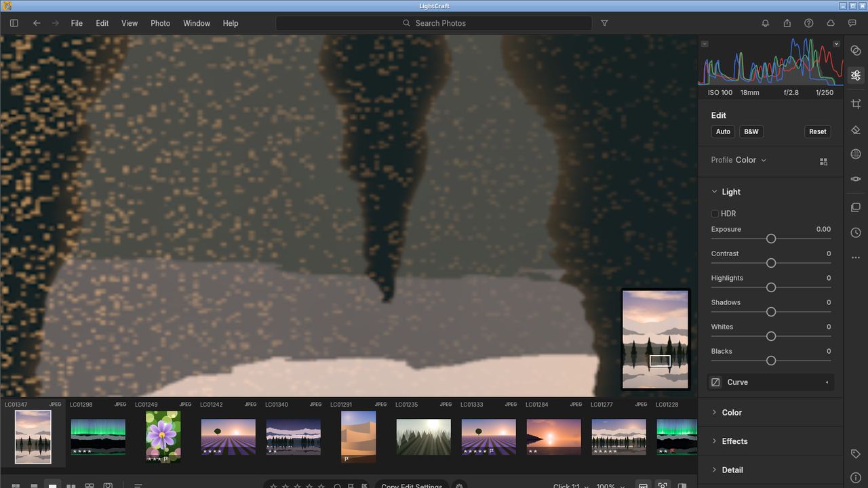Click the Reset button
The width and height of the screenshot is (868, 488).
coord(818,131)
